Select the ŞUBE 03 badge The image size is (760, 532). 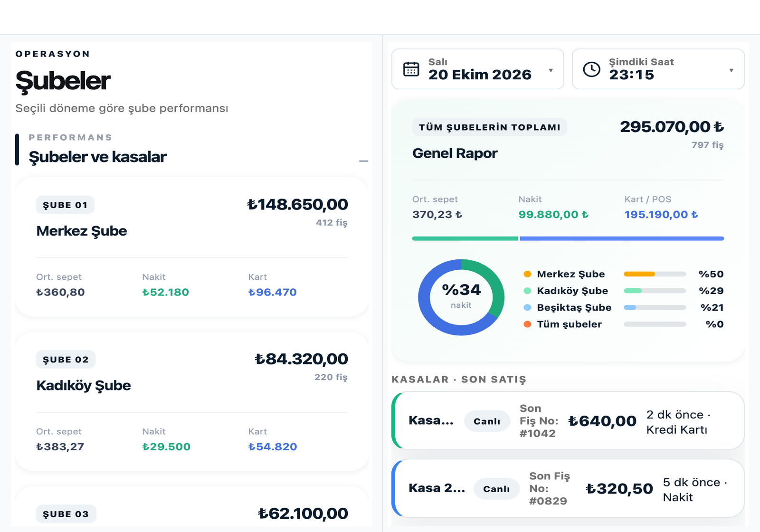[x=66, y=514]
